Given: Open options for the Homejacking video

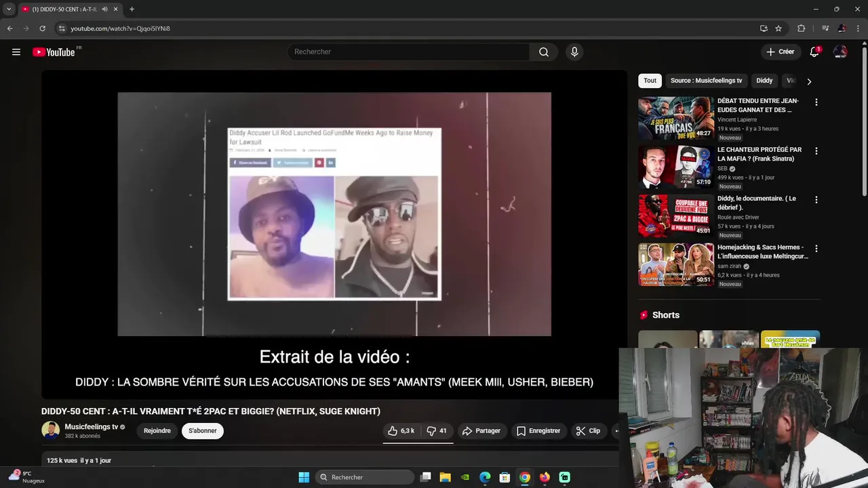Looking at the screenshot, I should pos(816,249).
